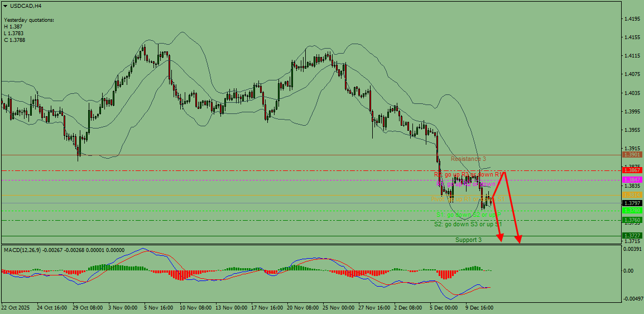Click the 1.4155 price axis value
This screenshot has width=644, height=314.
pos(632,37)
